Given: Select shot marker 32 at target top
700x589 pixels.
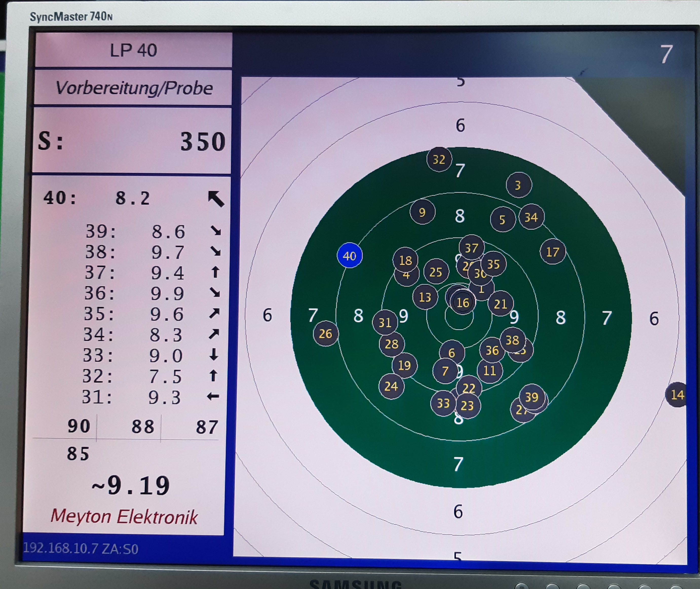Looking at the screenshot, I should (439, 160).
